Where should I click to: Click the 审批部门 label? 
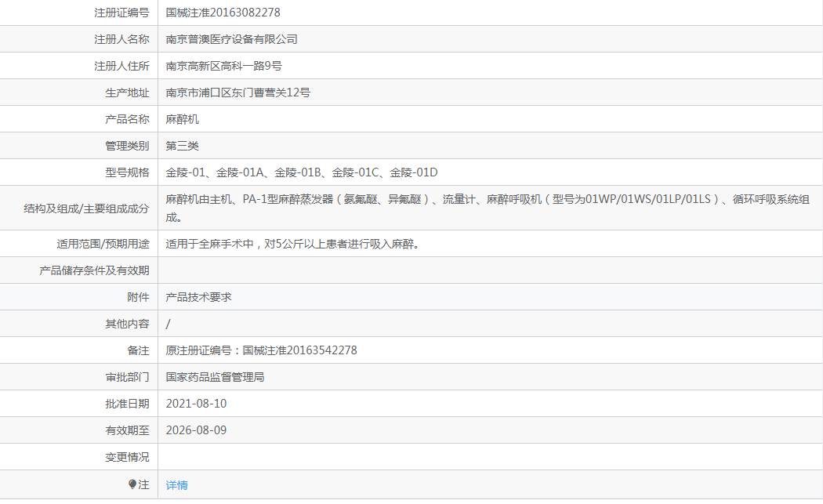coord(128,378)
